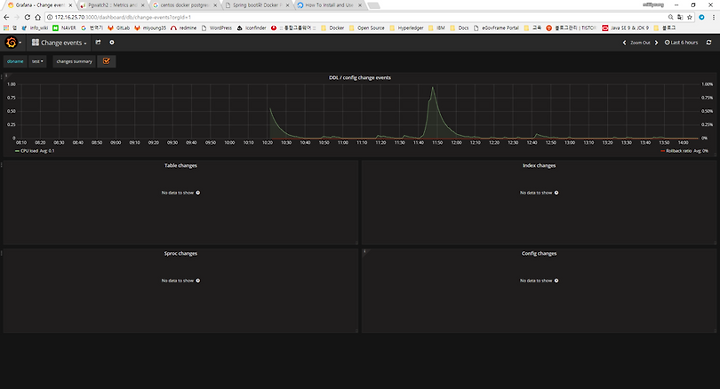This screenshot has width=720, height=389.
Task: Open the info_wiki bookmark
Action: pyautogui.click(x=35, y=28)
